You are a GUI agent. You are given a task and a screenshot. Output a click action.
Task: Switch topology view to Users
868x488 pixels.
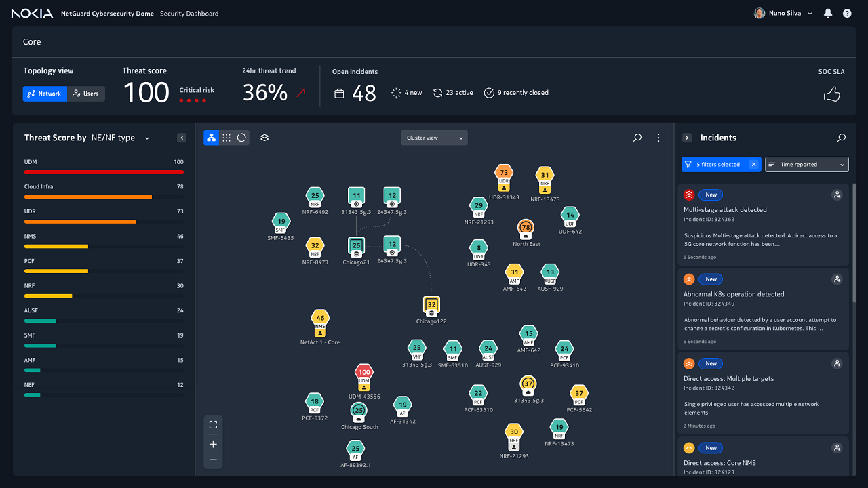(86, 94)
